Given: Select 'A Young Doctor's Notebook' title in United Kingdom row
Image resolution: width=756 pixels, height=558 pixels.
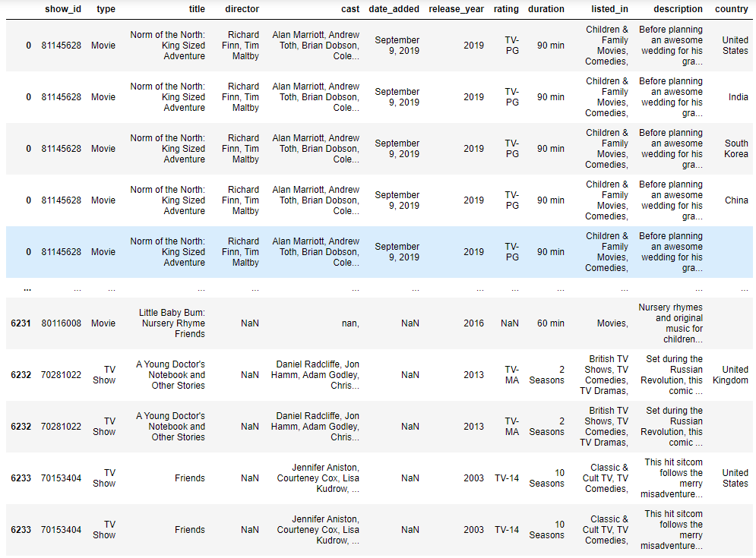Looking at the screenshot, I should coord(170,374).
